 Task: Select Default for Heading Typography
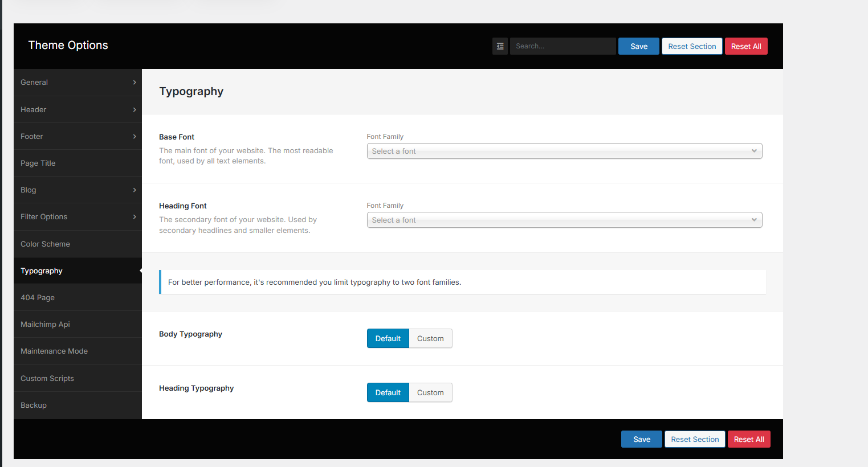click(x=388, y=392)
